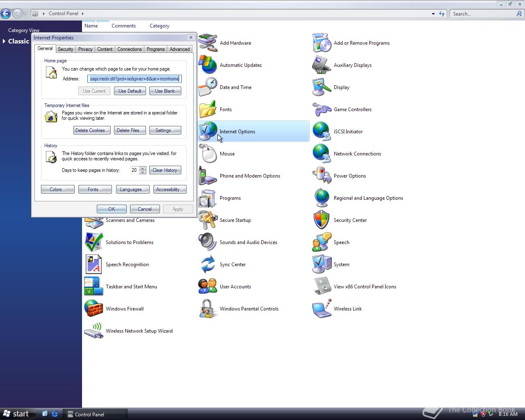
Task: Open the System icon
Action: [x=322, y=264]
